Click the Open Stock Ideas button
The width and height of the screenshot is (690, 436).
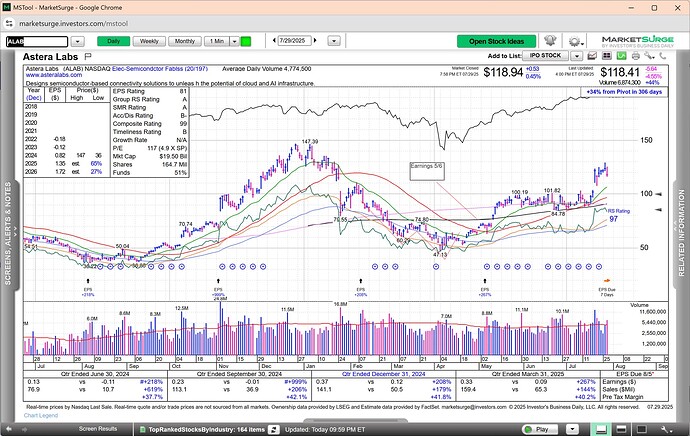(x=496, y=41)
